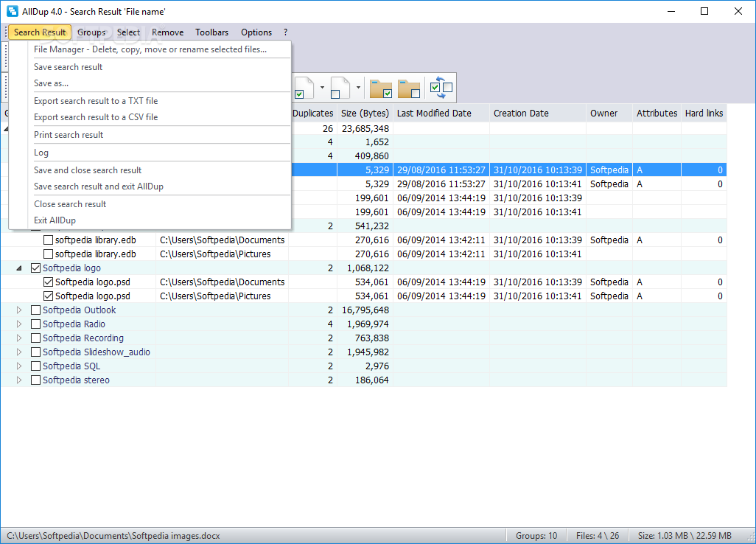Click the Size: 1.03 MB status entry
This screenshot has width=756, height=544.
point(685,536)
